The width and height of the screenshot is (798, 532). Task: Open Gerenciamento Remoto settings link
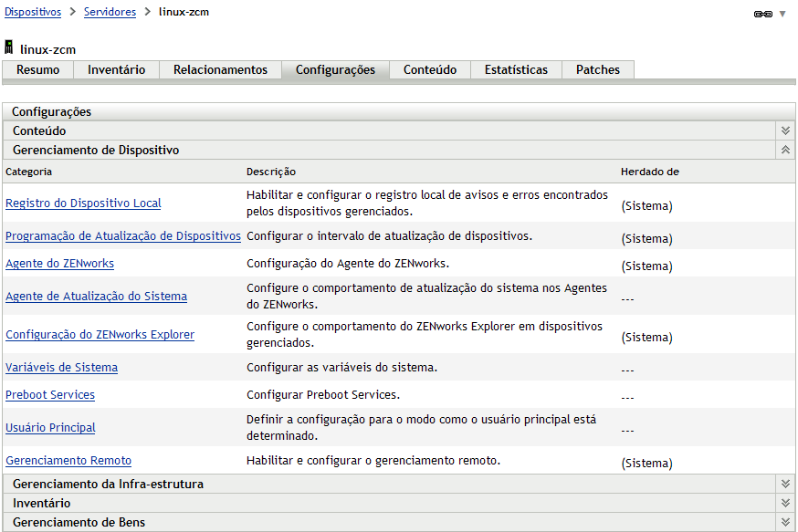point(68,461)
